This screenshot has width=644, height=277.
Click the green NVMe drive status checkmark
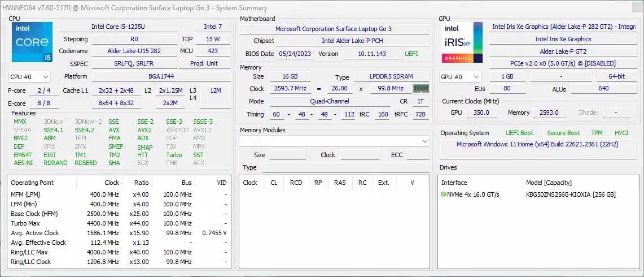(x=444, y=194)
